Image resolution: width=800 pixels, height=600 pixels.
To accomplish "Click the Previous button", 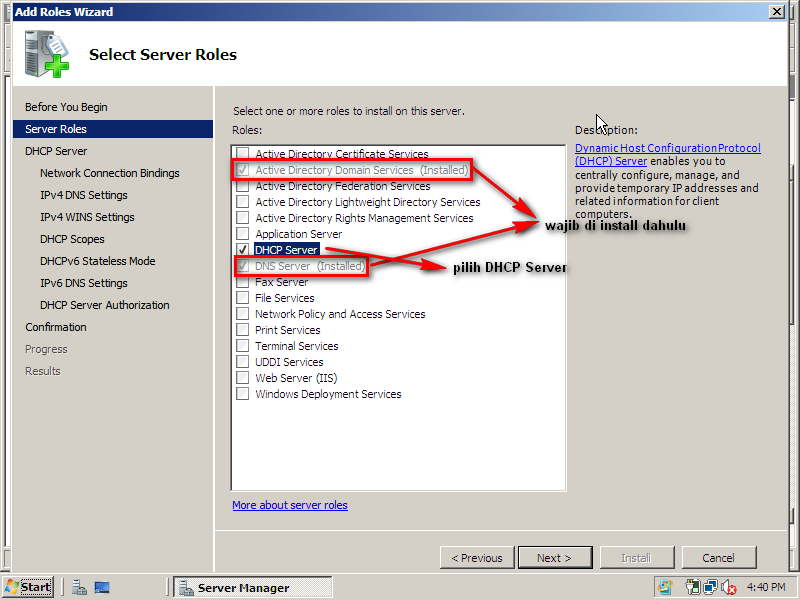I will click(477, 558).
